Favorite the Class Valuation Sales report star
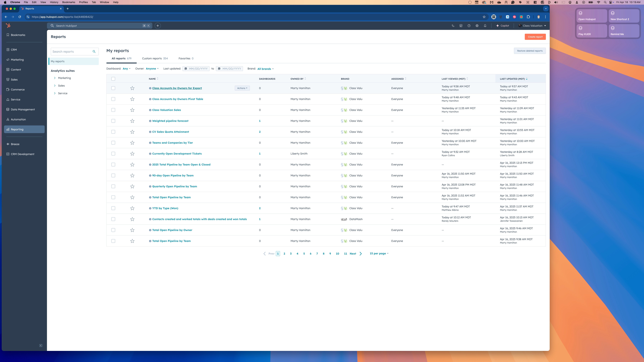This screenshot has width=644, height=362. (132, 110)
